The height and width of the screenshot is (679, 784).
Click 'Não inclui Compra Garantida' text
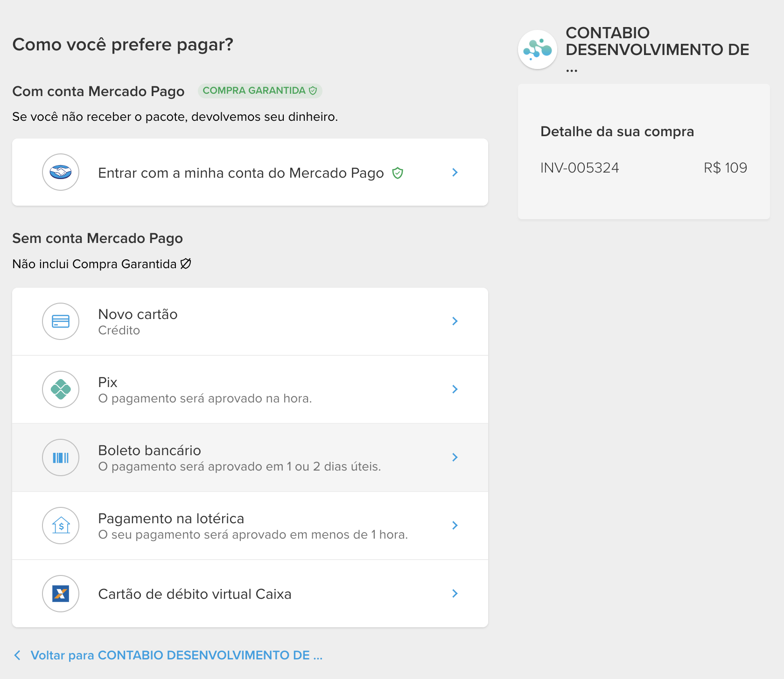[94, 264]
